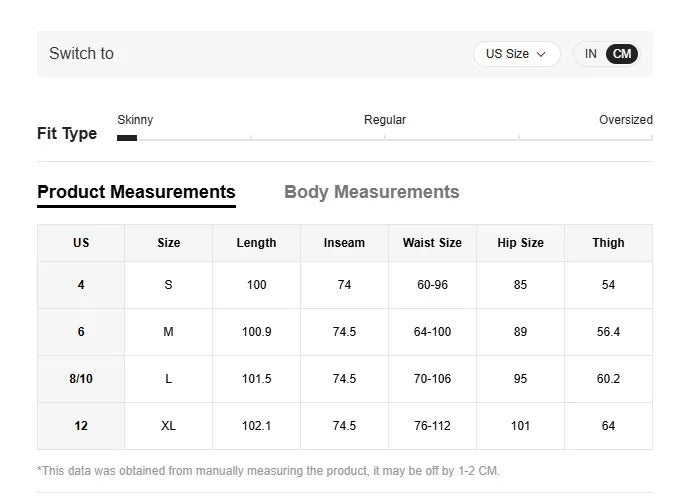Click length value 100
This screenshot has height=496, width=678.
point(256,285)
